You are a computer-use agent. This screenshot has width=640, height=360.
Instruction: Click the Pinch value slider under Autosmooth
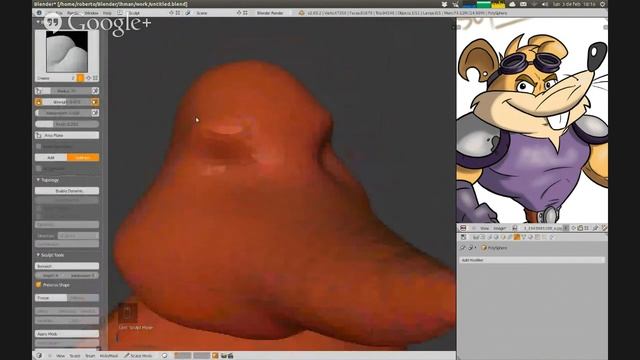point(67,124)
